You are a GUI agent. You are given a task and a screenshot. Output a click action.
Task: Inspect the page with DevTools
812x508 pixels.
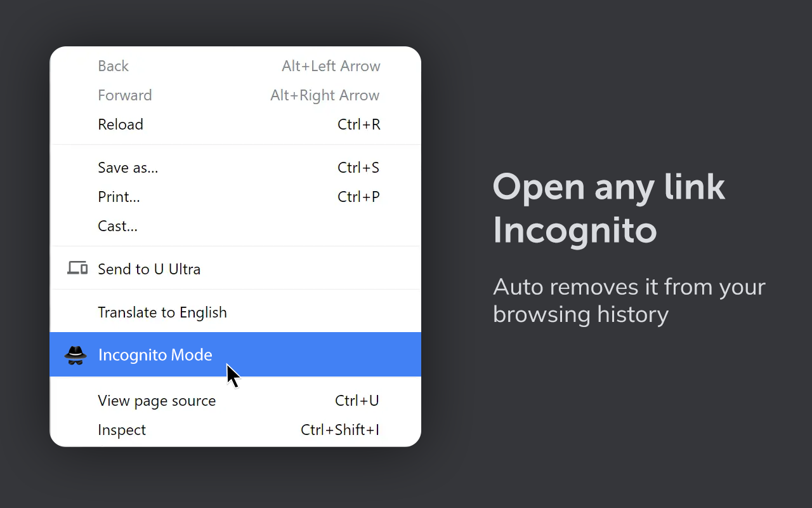tap(122, 429)
